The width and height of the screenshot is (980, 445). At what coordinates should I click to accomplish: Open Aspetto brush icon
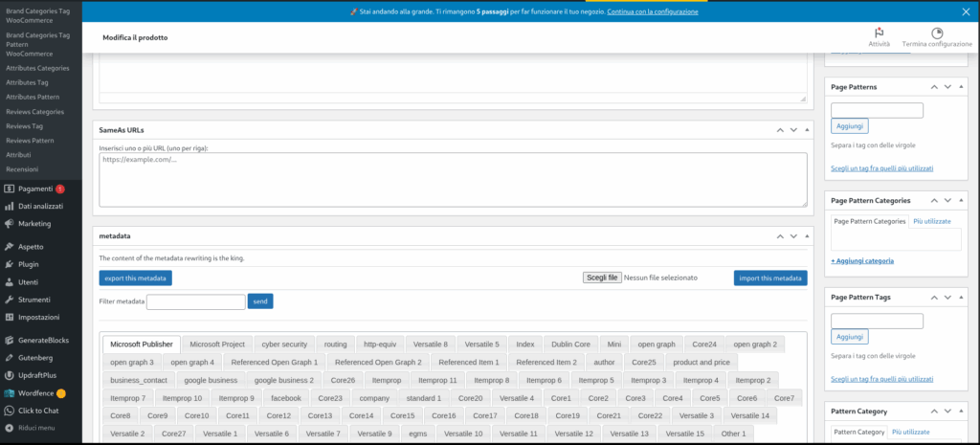coord(10,247)
